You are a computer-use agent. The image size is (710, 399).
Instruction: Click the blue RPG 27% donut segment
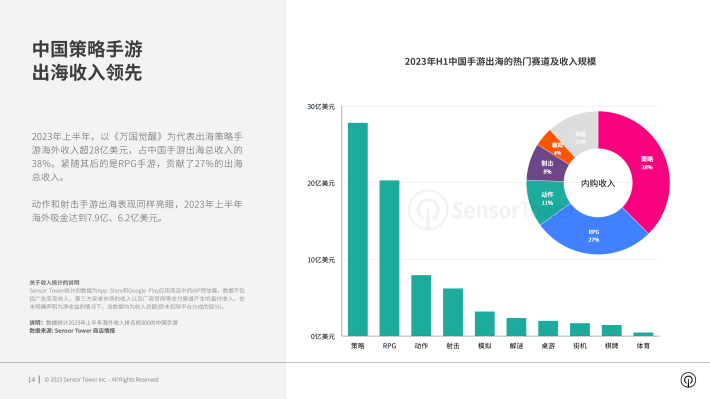pos(594,236)
